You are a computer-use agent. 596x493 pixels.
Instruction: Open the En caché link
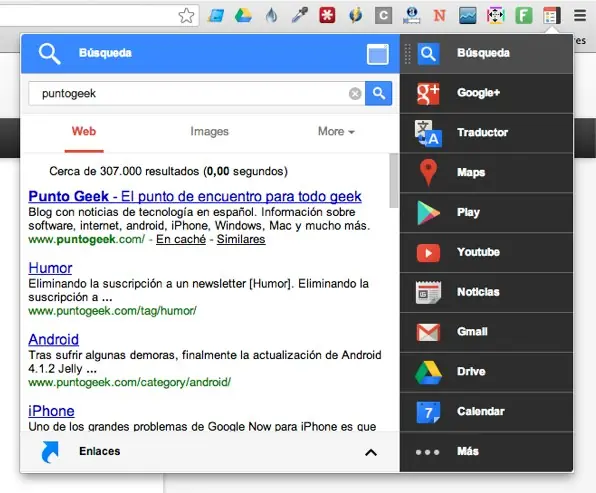[181, 239]
